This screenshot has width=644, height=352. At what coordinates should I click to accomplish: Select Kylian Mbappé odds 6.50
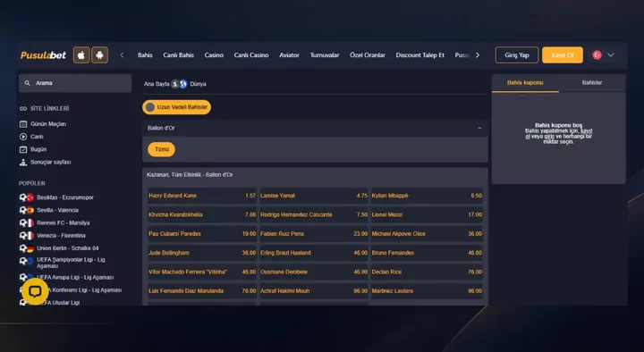coord(427,196)
